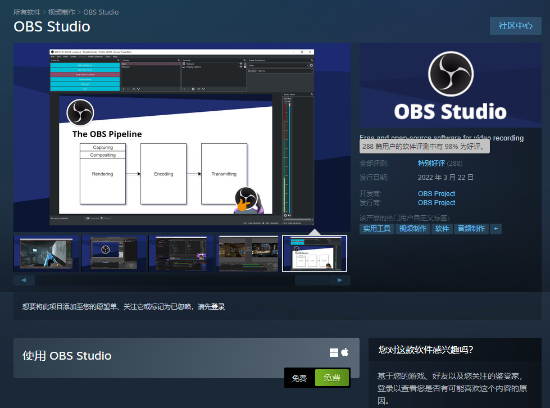Click the green 免费 download button
This screenshot has width=550, height=408.
point(332,377)
